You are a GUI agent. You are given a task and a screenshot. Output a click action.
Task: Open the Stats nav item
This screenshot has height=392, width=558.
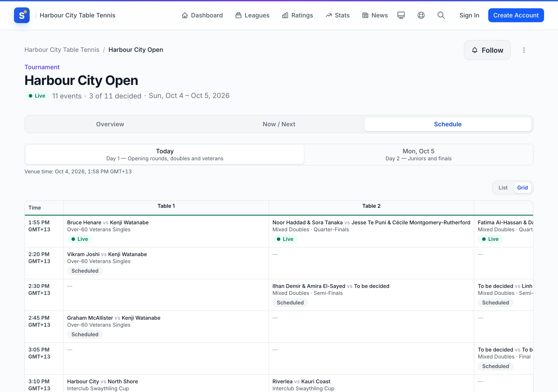pyautogui.click(x=337, y=15)
